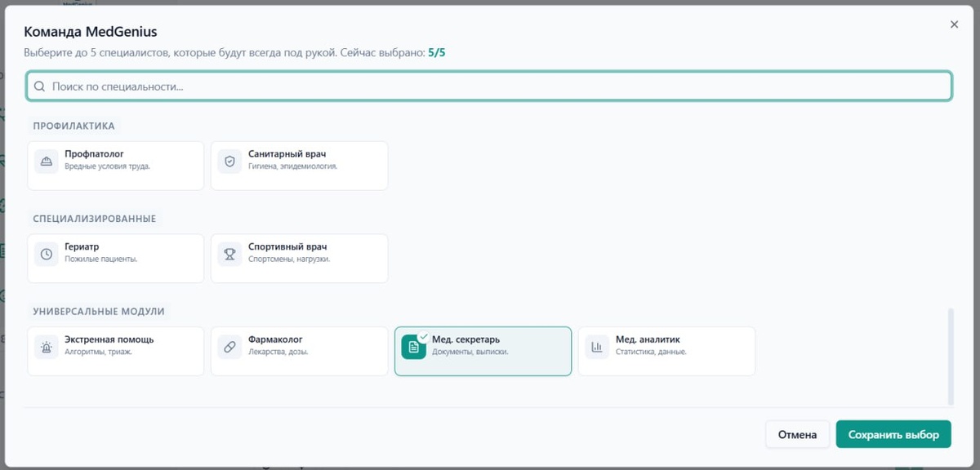This screenshot has width=980, height=470.
Task: Click the Санитарный врач shield icon
Action: click(x=230, y=162)
